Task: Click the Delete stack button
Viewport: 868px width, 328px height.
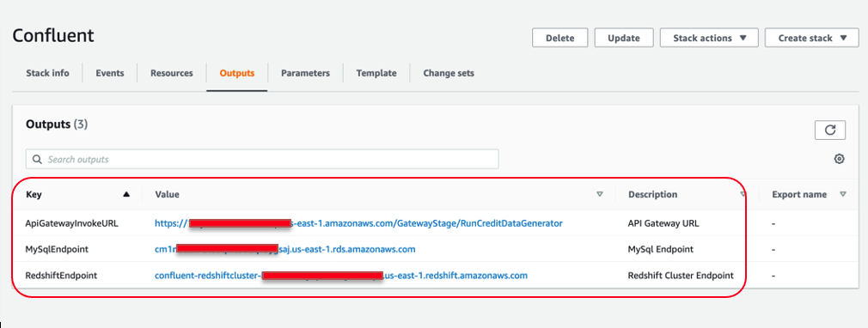Action: click(x=559, y=38)
